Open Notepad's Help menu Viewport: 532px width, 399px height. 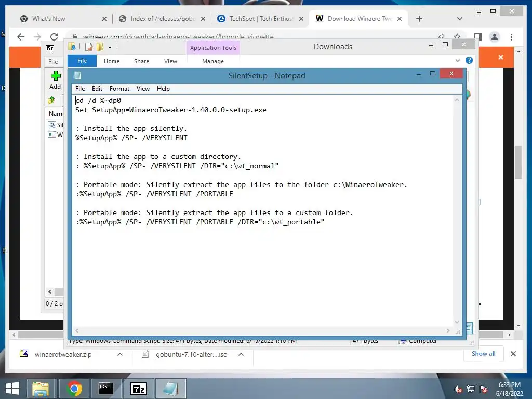coord(163,88)
